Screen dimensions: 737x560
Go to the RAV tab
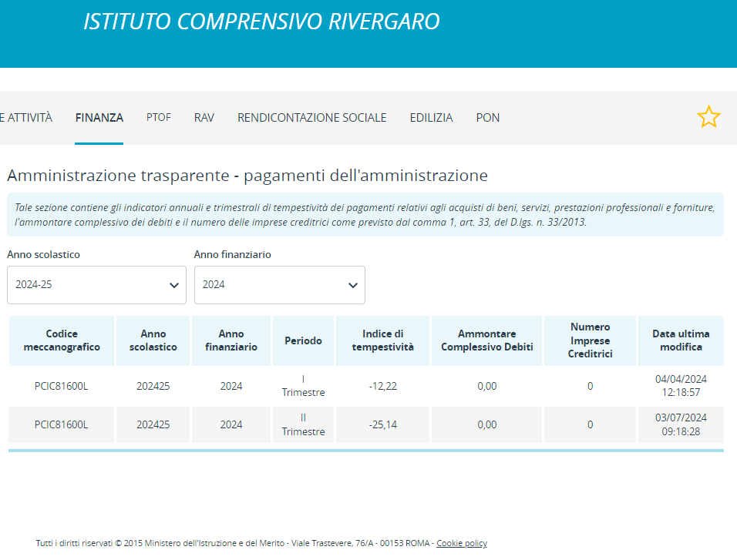pyautogui.click(x=204, y=118)
